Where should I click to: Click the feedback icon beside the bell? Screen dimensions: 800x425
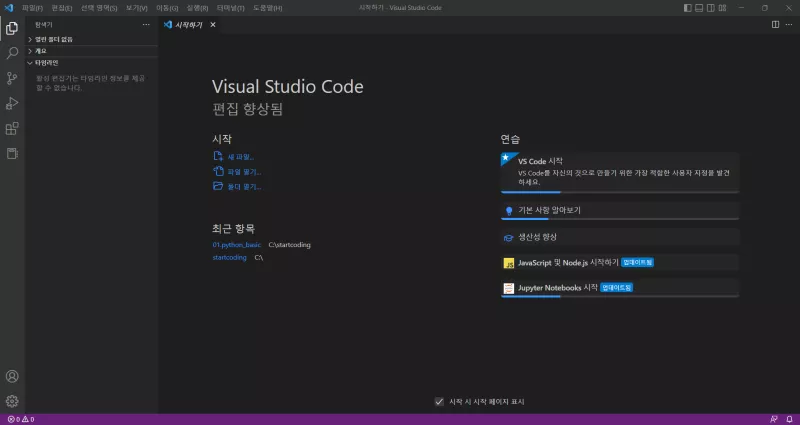773,419
